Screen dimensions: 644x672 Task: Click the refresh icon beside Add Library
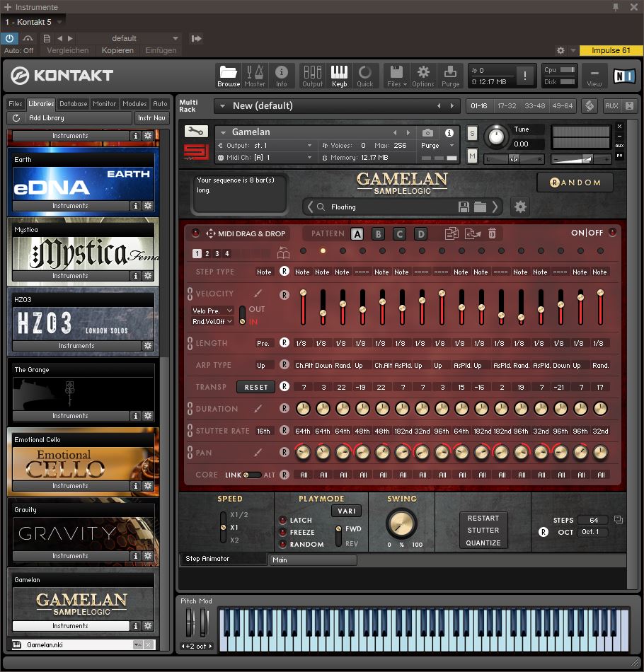(x=16, y=118)
